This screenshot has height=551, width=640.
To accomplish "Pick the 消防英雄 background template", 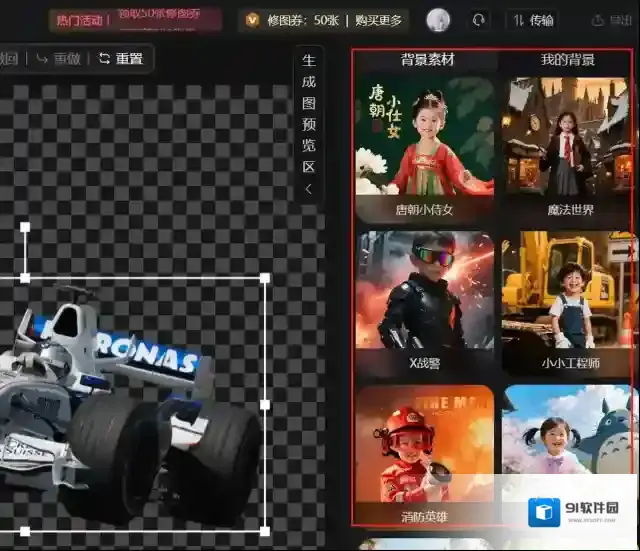I will tap(424, 455).
